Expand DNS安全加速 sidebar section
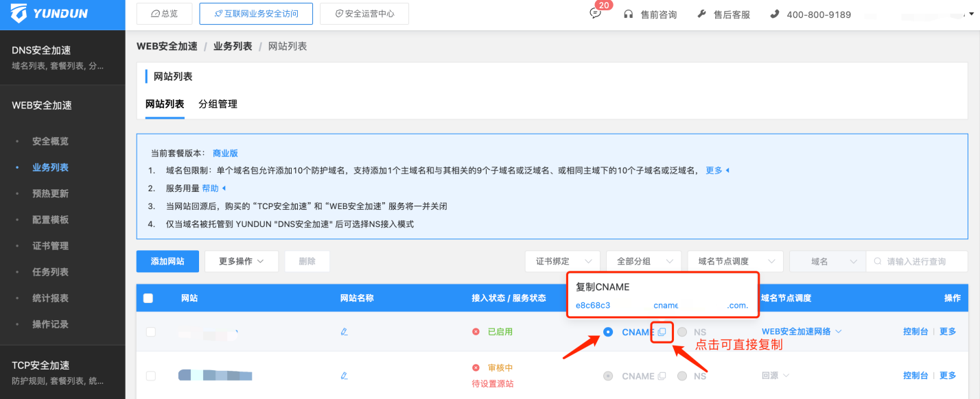 pos(62,58)
